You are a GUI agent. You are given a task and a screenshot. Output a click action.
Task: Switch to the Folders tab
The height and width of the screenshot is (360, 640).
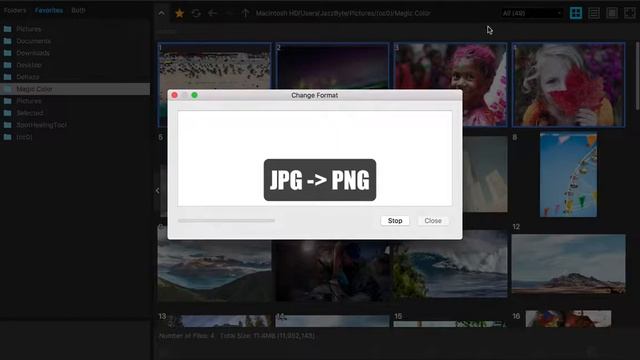coord(15,10)
